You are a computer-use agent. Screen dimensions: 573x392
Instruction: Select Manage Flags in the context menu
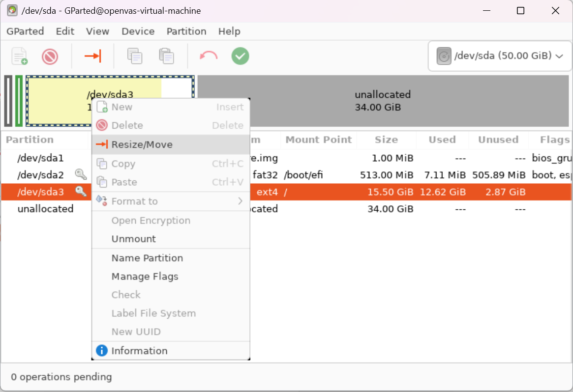click(x=171, y=276)
